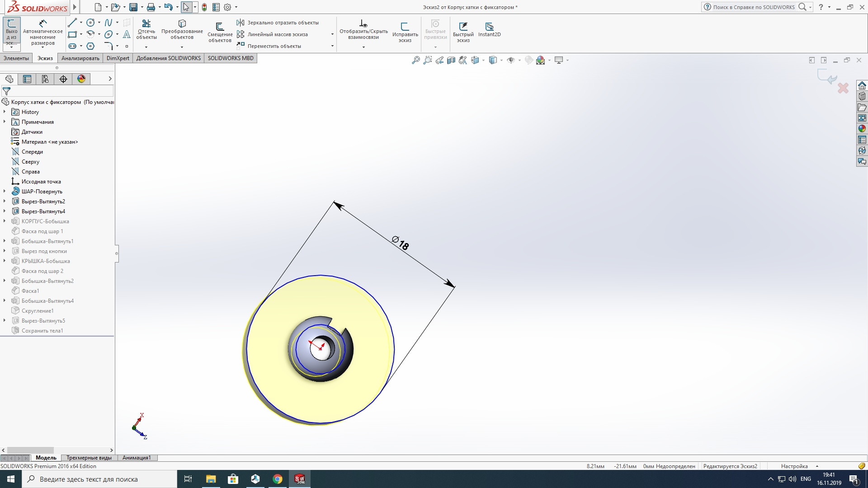Screen dimensions: 868x488
Task: Click Zoom to Fit in the view toolbar
Action: point(416,60)
